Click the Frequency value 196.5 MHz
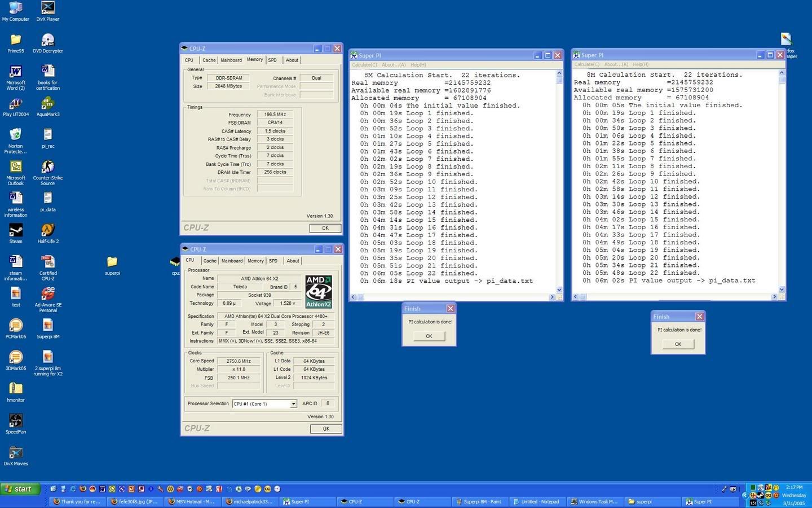This screenshot has width=812, height=508. (x=275, y=115)
